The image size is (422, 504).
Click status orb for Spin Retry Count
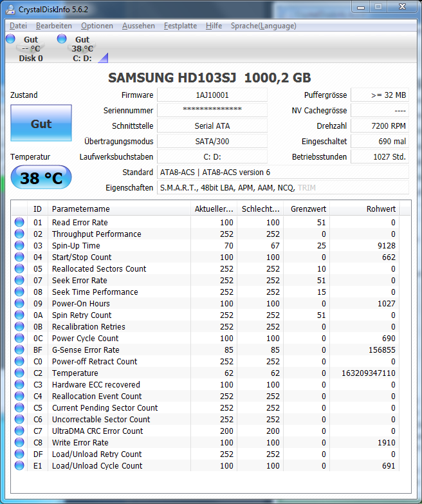[x=19, y=315]
